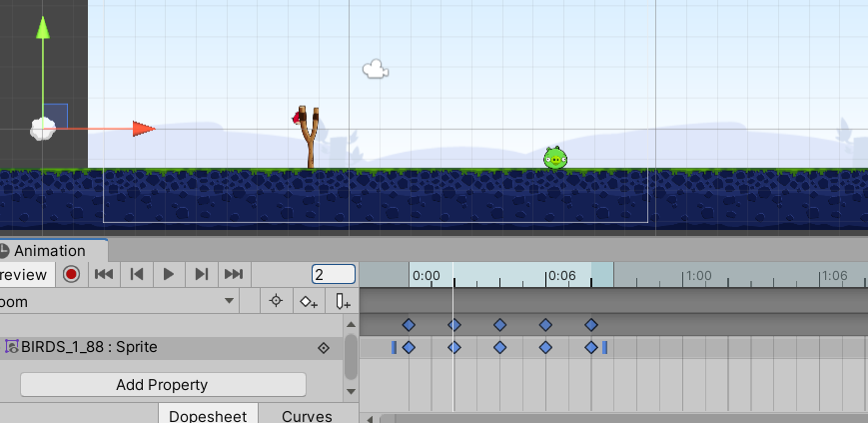868x423 pixels.
Task: Select the red bird on slingshot
Action: 297,118
